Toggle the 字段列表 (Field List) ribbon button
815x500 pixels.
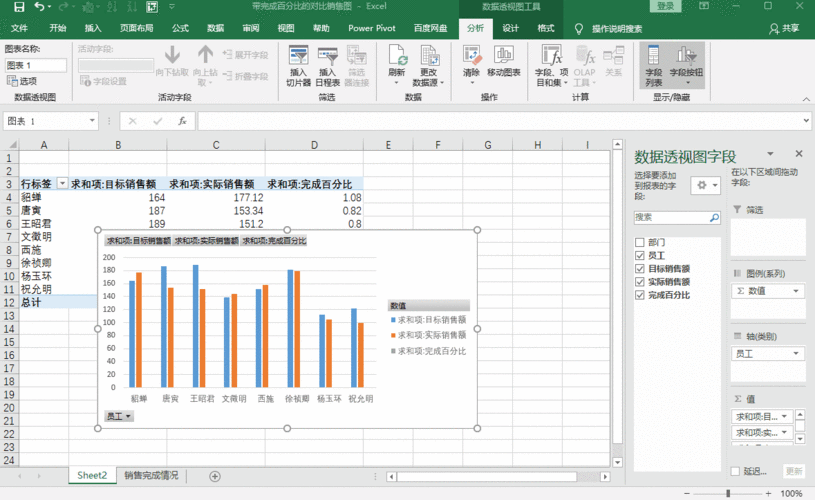tap(653, 62)
